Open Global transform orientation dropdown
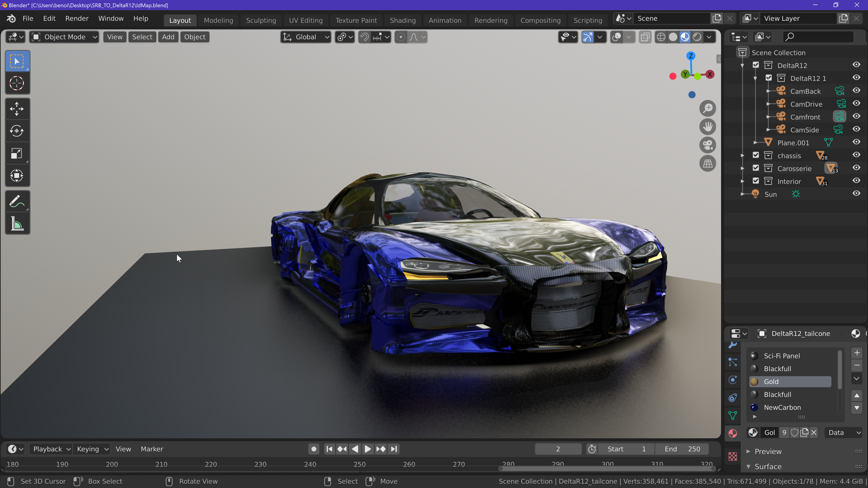Viewport: 868px width, 488px height. click(x=306, y=37)
